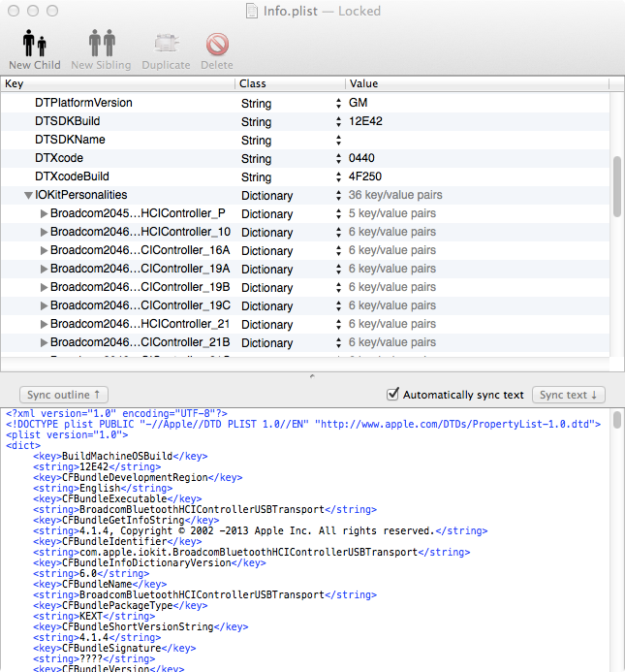Open class stepper for DTSDKBuild row
Screen dimensions: 625x672
[x=338, y=121]
